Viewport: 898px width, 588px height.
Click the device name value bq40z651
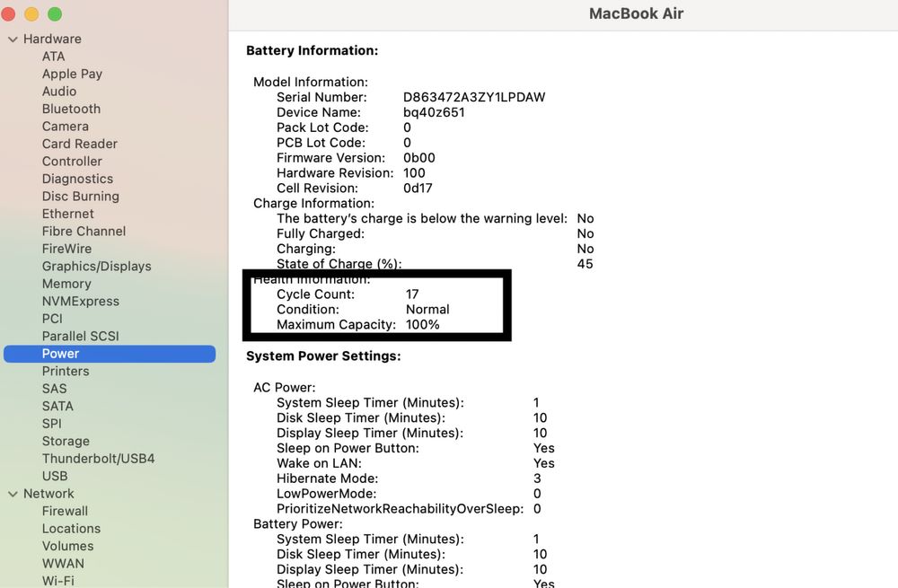[434, 113]
